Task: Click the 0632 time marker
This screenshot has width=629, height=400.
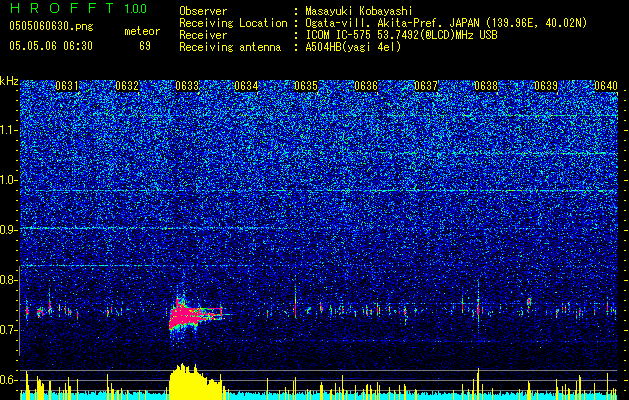Action: coord(127,86)
